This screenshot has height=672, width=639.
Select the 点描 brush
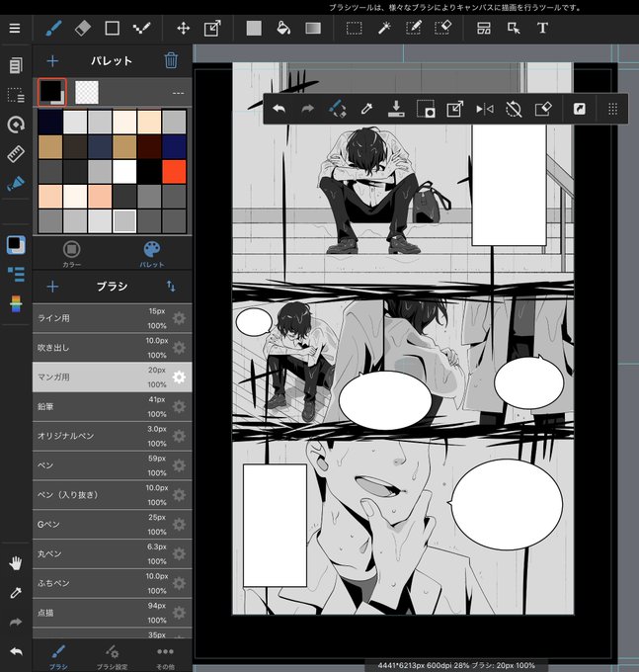tap(113, 613)
